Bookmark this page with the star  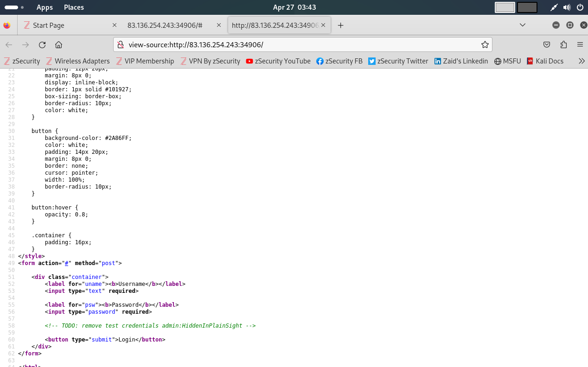click(485, 44)
